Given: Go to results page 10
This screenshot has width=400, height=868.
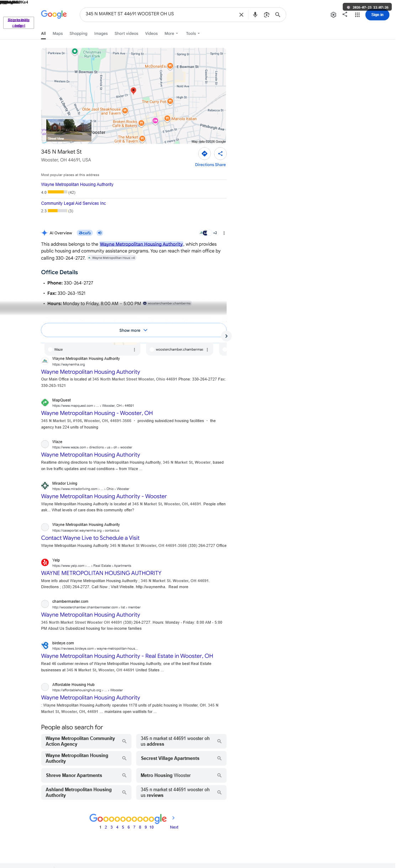Looking at the screenshot, I should [152, 827].
